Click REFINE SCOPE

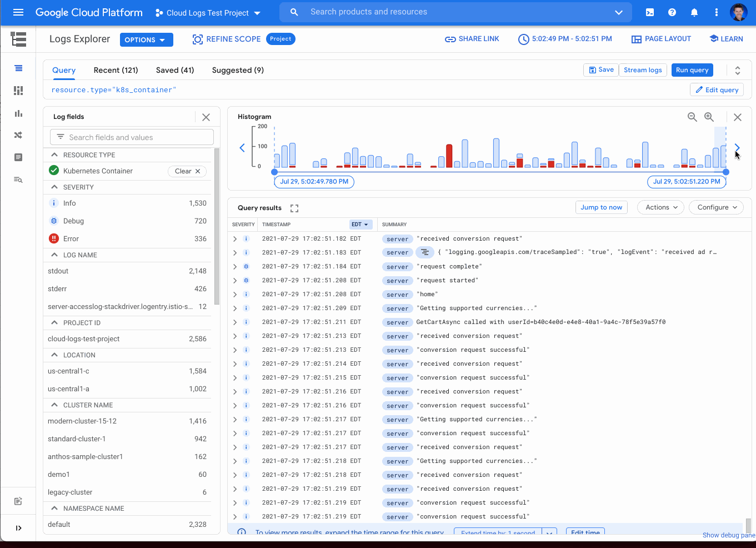point(227,39)
